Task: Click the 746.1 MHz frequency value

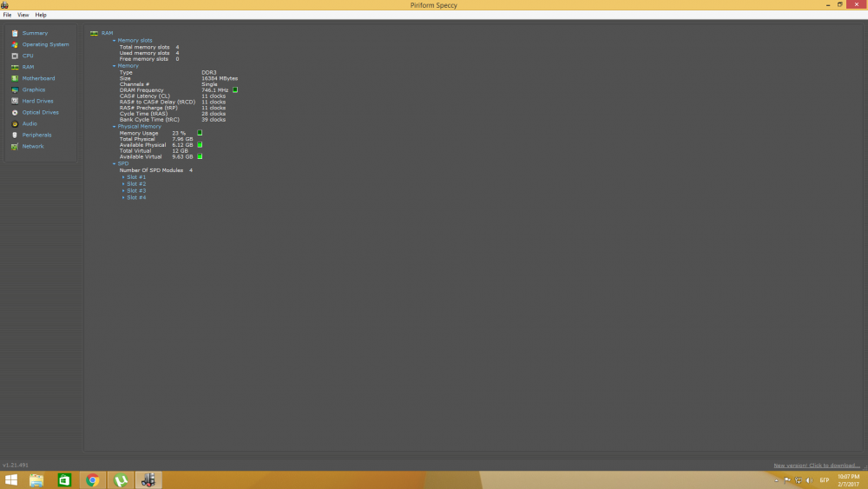Action: (214, 90)
